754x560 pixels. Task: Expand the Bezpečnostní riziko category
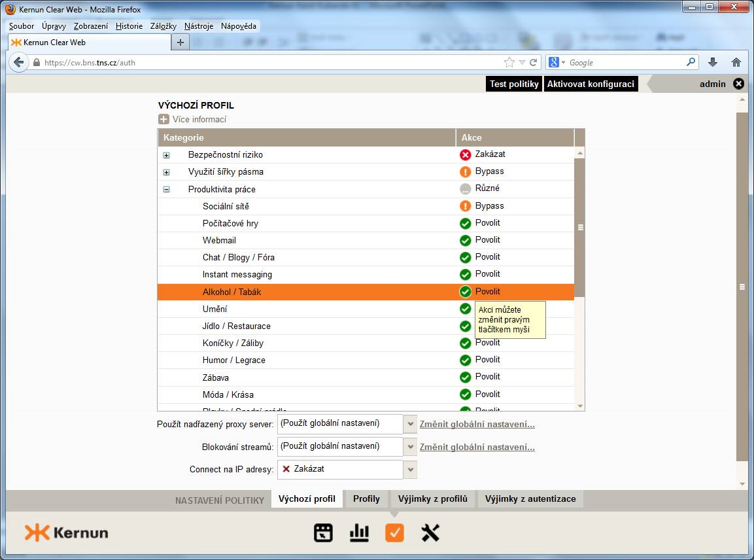tap(166, 155)
